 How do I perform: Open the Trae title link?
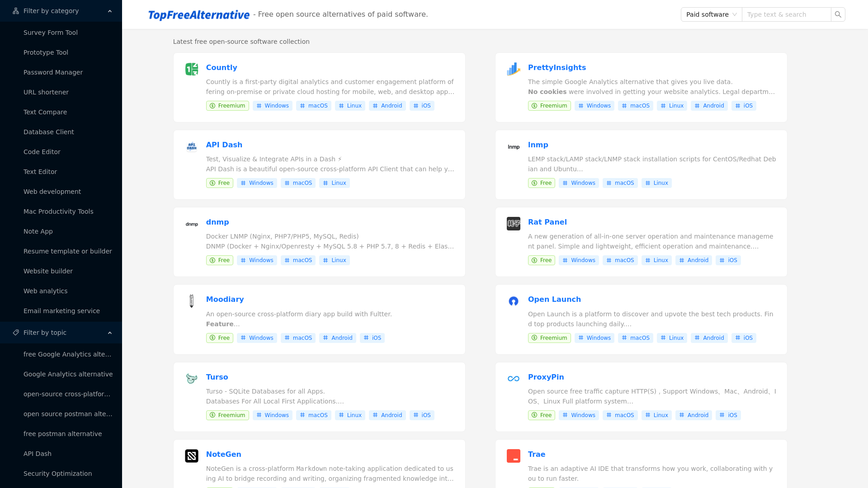point(537,454)
